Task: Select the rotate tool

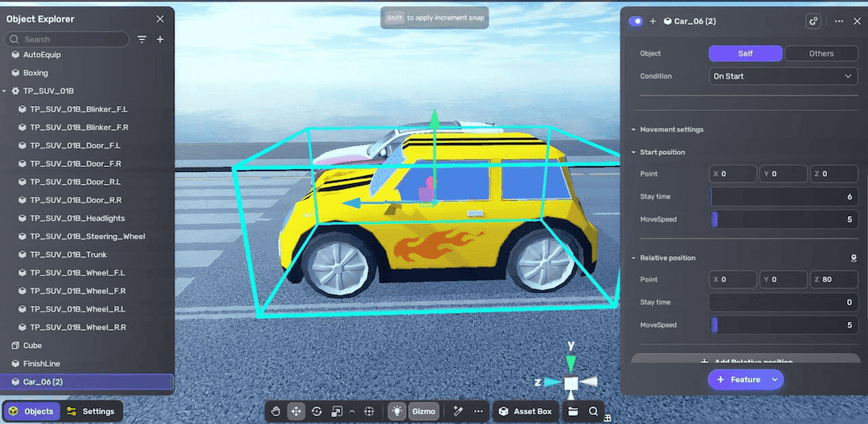Action: click(317, 411)
